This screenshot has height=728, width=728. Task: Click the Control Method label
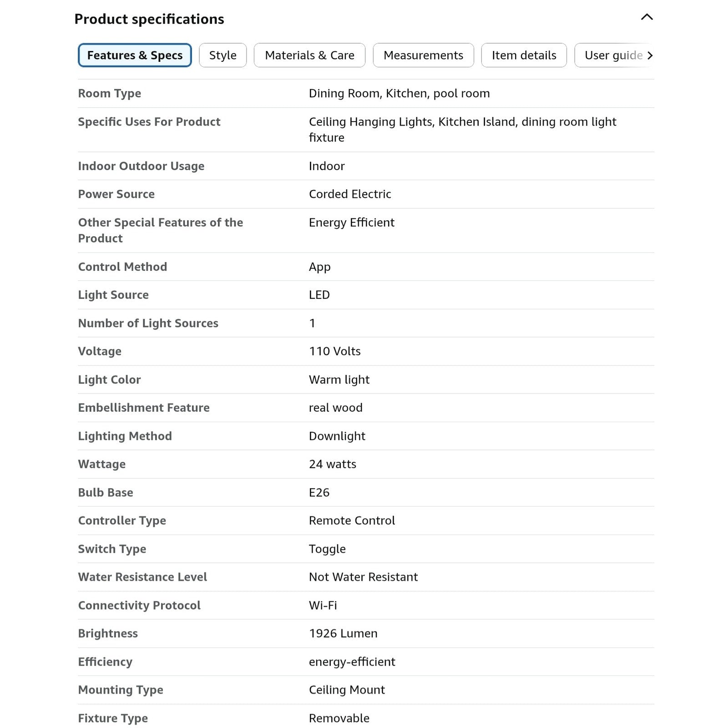(x=122, y=267)
